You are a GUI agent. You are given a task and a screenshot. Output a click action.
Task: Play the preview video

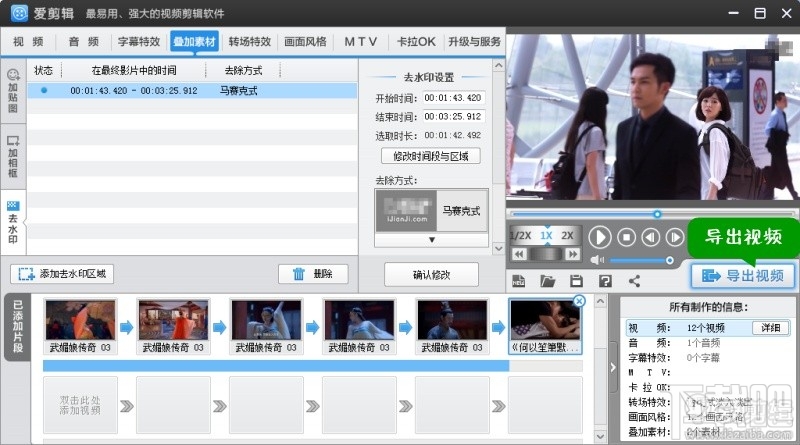(x=600, y=237)
